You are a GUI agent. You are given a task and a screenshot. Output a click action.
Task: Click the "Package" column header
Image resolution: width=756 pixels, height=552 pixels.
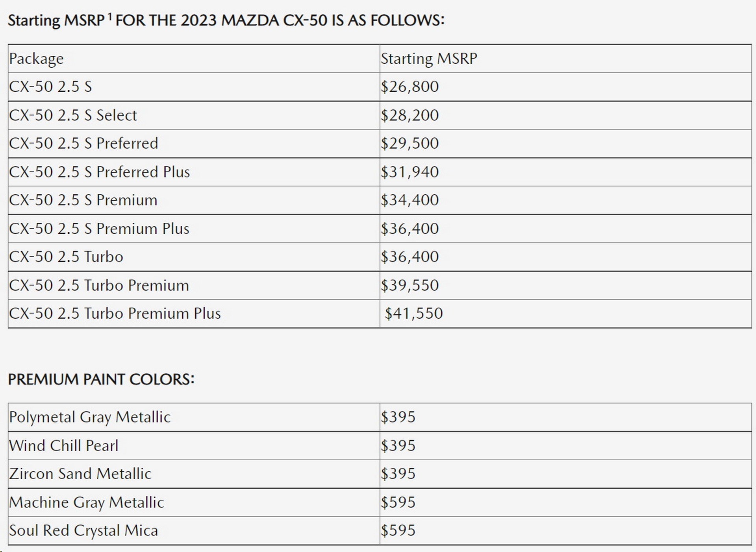click(36, 59)
